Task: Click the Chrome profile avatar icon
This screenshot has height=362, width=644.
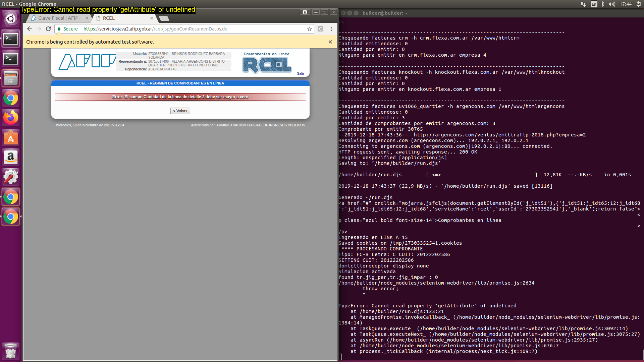Action: 305,12
